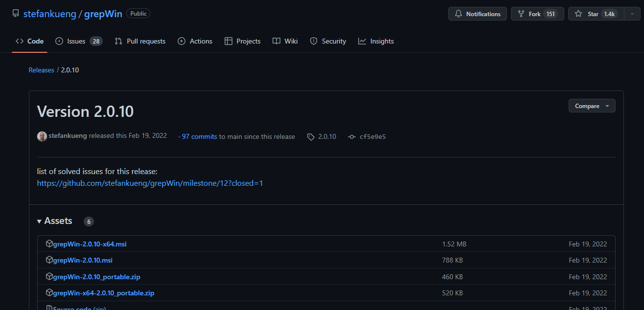Open the fork count 151
Screen dimensions: 644x310
click(x=551, y=14)
